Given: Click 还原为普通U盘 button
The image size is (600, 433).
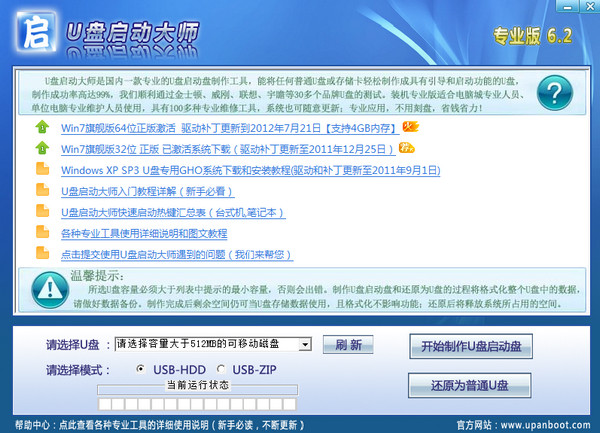Looking at the screenshot, I should (470, 384).
